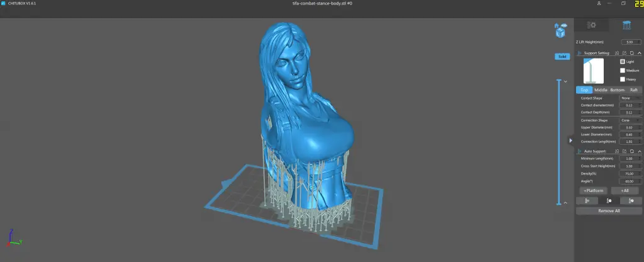Viewport: 644px width, 262px height.
Task: Click the Cross Start Height input field
Action: pos(630,166)
